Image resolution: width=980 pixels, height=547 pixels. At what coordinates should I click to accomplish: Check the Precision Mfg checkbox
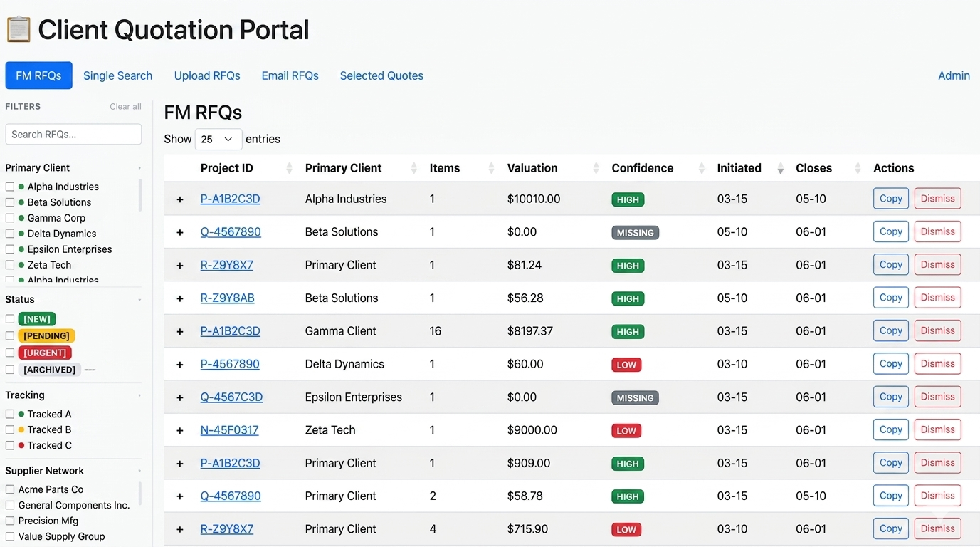tap(10, 521)
